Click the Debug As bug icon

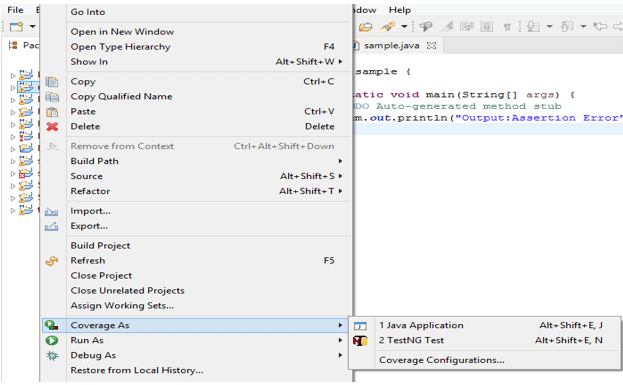click(x=52, y=356)
